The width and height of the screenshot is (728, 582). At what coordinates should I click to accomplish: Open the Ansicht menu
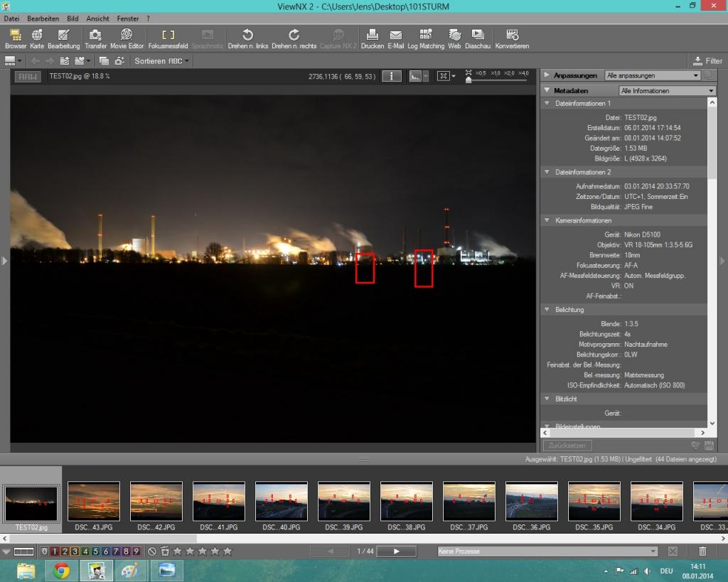[97, 18]
